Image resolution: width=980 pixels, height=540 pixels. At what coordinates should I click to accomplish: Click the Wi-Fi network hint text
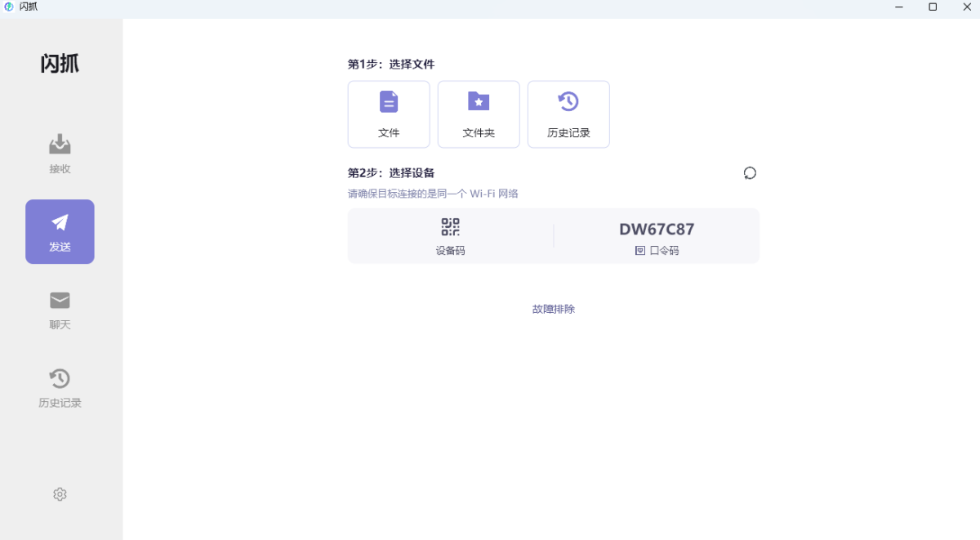point(433,194)
